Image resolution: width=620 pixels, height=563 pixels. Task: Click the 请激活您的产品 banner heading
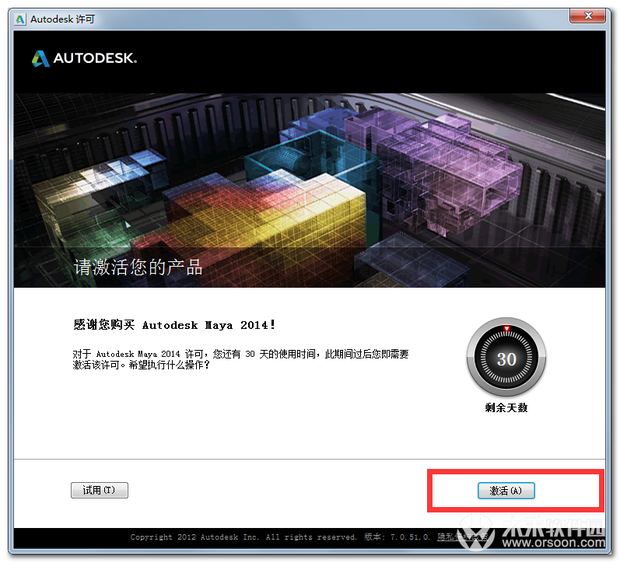[138, 267]
